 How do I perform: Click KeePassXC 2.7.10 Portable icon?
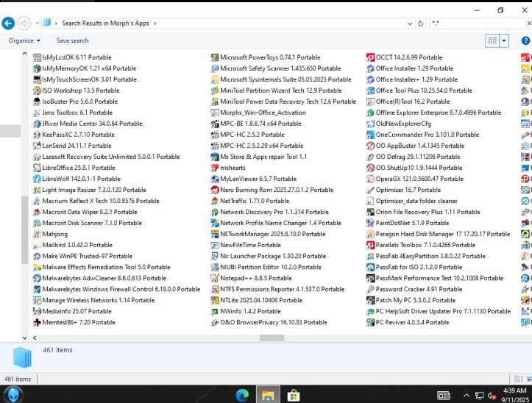37,135
